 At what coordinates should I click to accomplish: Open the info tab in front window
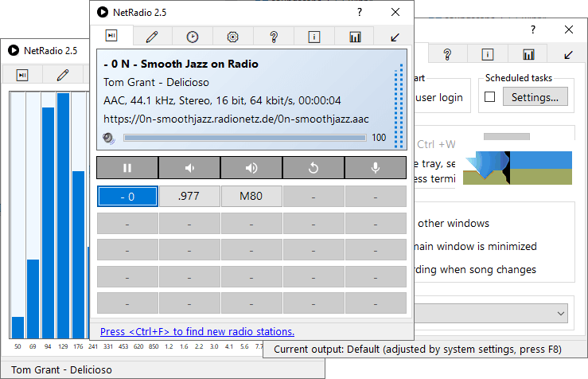point(313,37)
